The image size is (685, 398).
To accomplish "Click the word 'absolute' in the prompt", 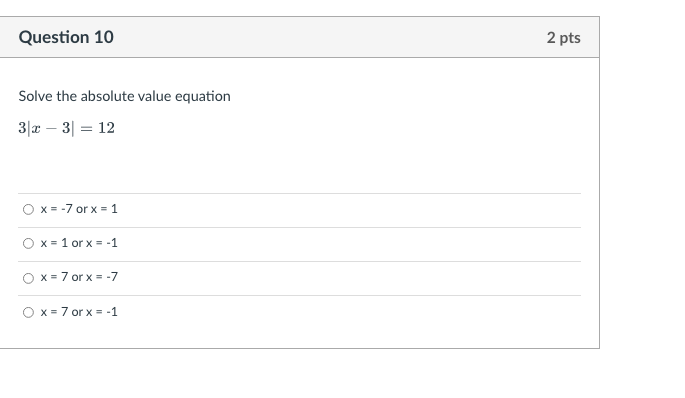I will (x=107, y=96).
